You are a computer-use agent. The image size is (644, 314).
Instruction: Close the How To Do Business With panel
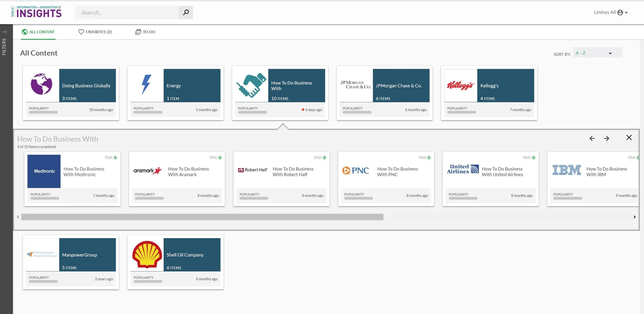click(x=629, y=138)
